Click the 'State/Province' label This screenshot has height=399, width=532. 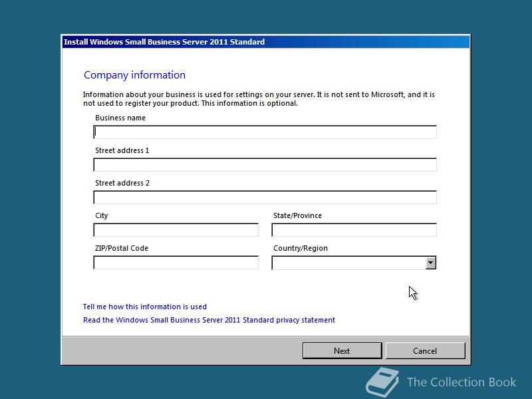click(x=297, y=215)
